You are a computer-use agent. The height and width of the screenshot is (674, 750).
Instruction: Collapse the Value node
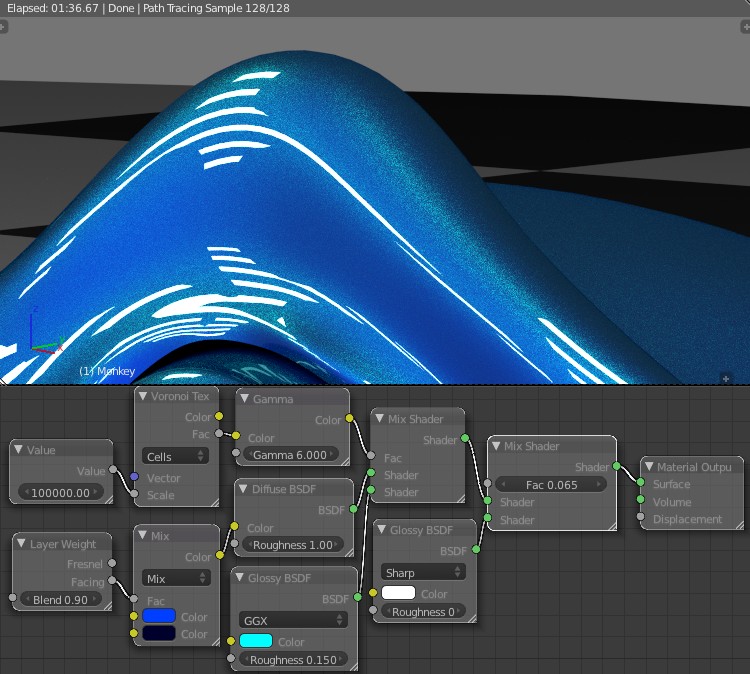click(x=19, y=450)
